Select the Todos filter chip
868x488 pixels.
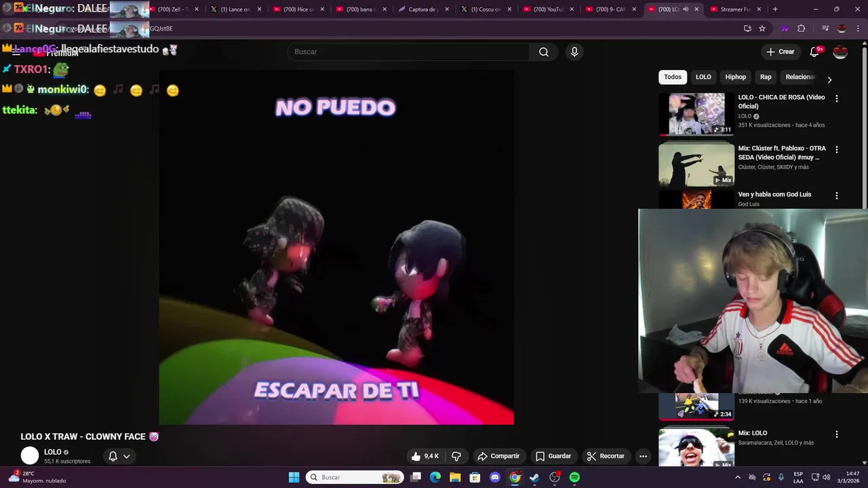(x=673, y=77)
